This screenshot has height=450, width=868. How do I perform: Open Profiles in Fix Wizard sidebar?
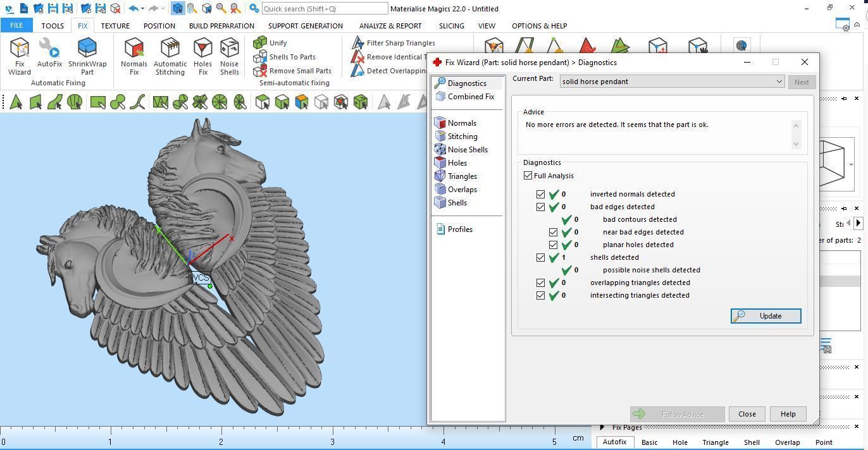click(454, 229)
